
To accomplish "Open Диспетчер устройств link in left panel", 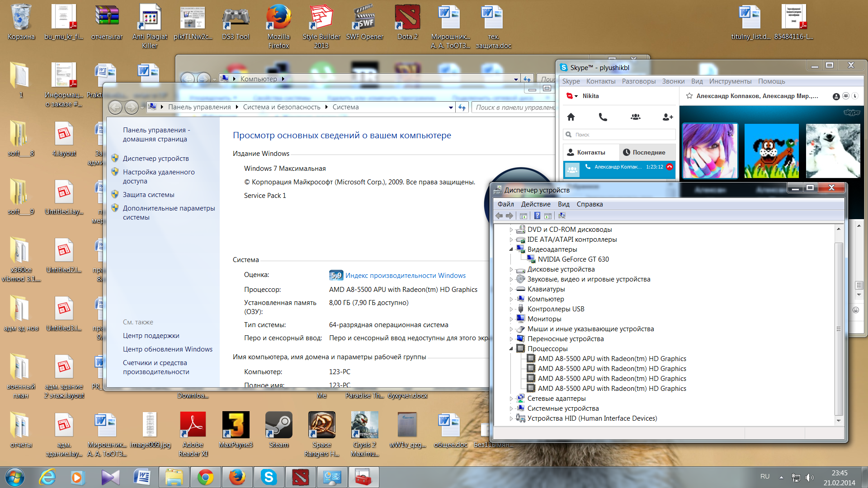I will tap(156, 159).
